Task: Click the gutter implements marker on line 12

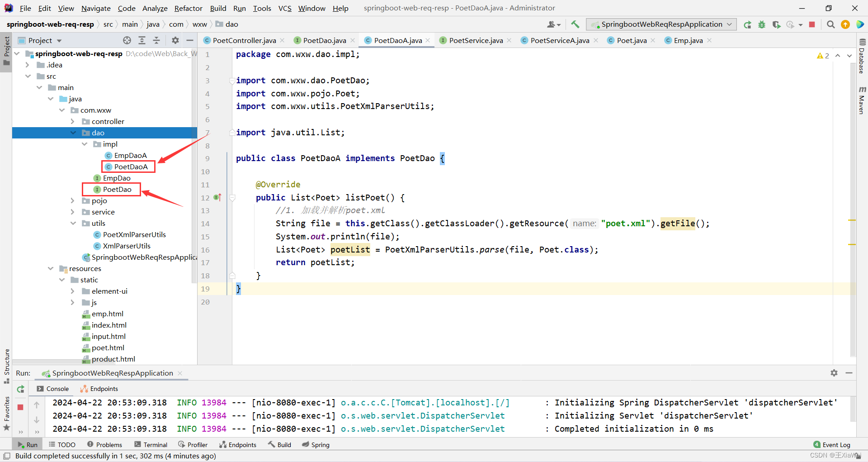Action: pyautogui.click(x=217, y=197)
